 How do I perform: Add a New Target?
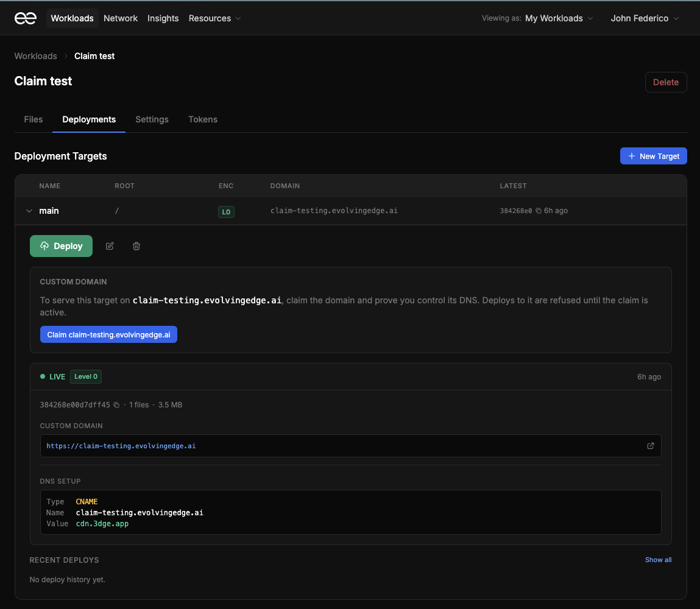click(x=653, y=156)
